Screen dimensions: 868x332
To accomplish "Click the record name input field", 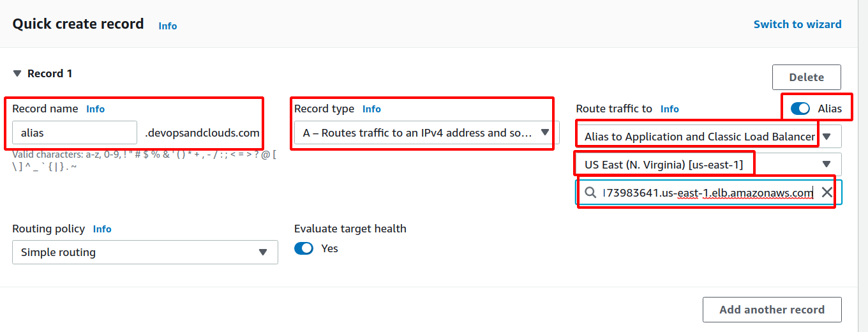I will click(75, 133).
